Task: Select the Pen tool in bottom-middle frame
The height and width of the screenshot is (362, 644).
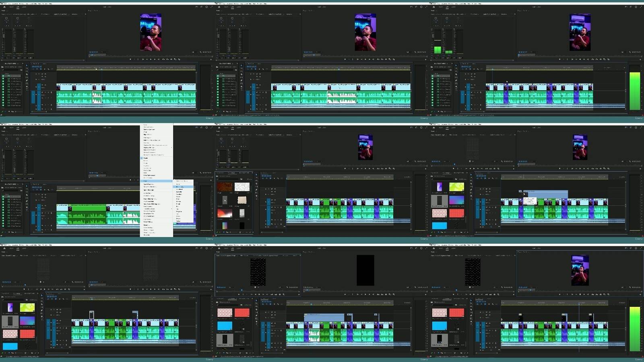Action: pyautogui.click(x=256, y=315)
